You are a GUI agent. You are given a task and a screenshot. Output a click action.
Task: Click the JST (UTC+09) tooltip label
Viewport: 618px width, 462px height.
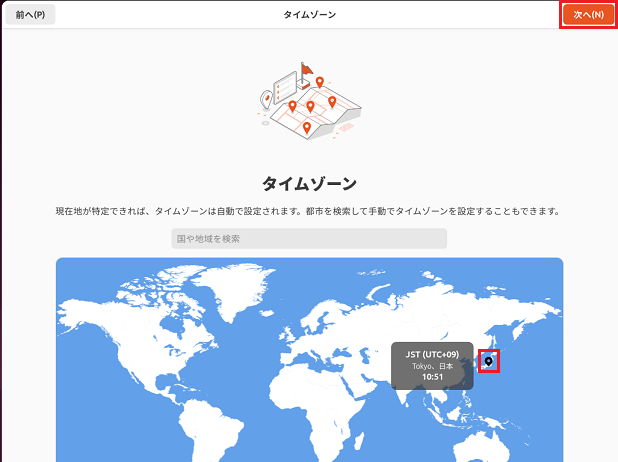432,354
